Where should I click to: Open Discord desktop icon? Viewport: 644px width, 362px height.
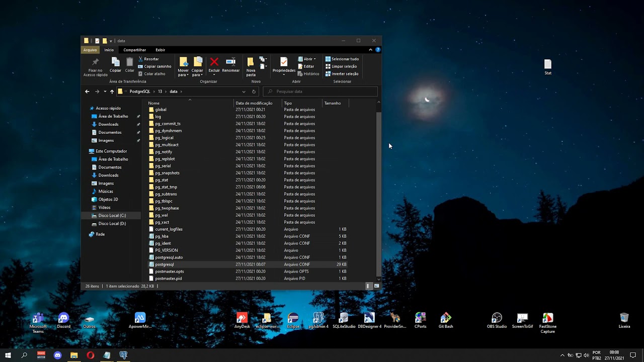point(63,321)
